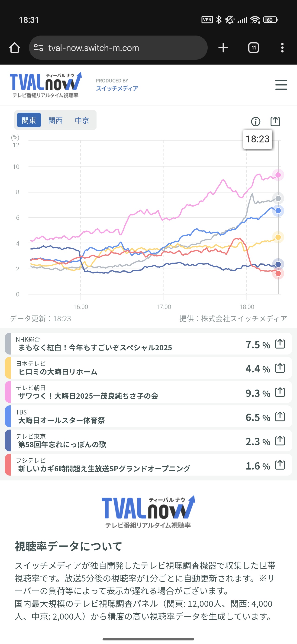
Task: Open the site hamburger menu
Action: click(x=281, y=85)
